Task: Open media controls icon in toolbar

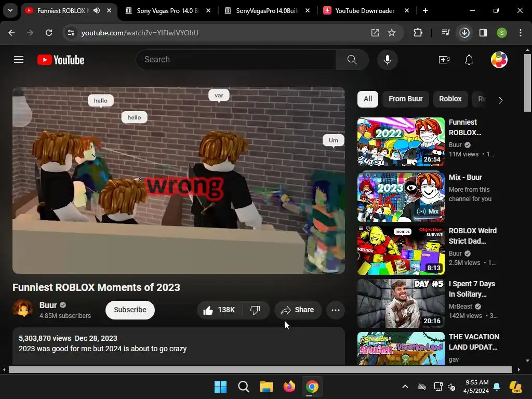Action: point(445,33)
